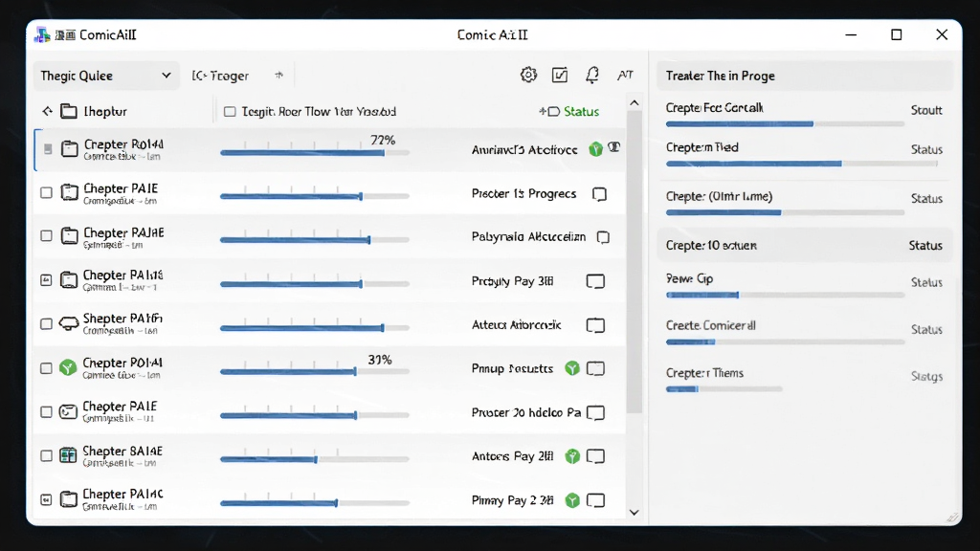Check the box after Procter 15 Progrecs
The width and height of the screenshot is (980, 551).
click(599, 194)
